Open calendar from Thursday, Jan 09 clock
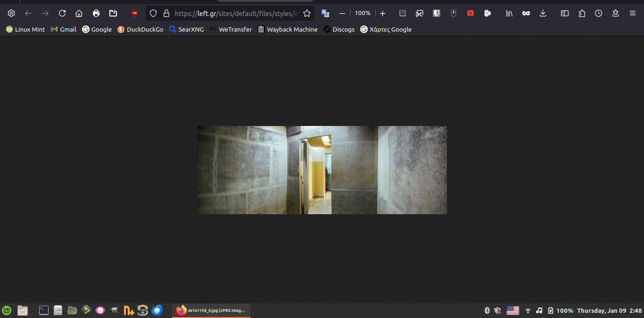The height and width of the screenshot is (318, 644). 610,310
